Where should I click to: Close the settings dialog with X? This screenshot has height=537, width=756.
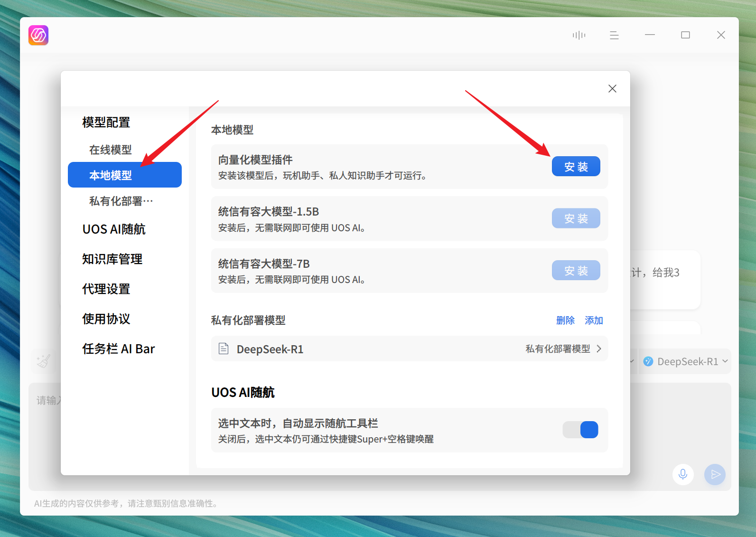coord(612,89)
